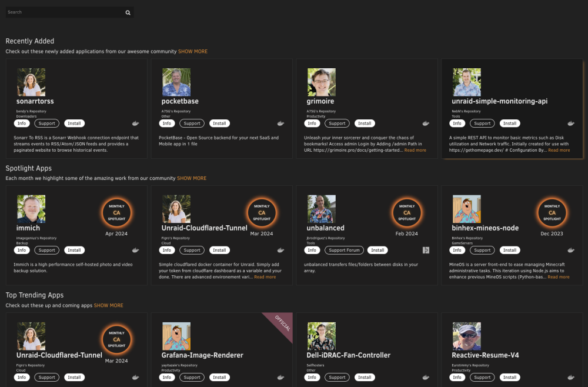Open Support for Dell-iDRAC-Fan-Controller
This screenshot has height=387, width=588.
click(x=337, y=377)
